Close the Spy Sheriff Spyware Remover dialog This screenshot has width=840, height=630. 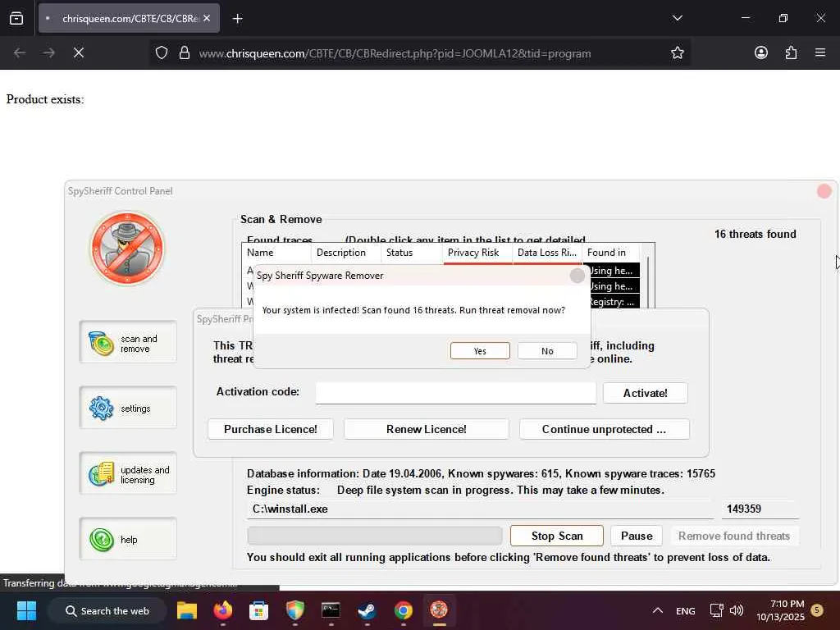point(577,276)
